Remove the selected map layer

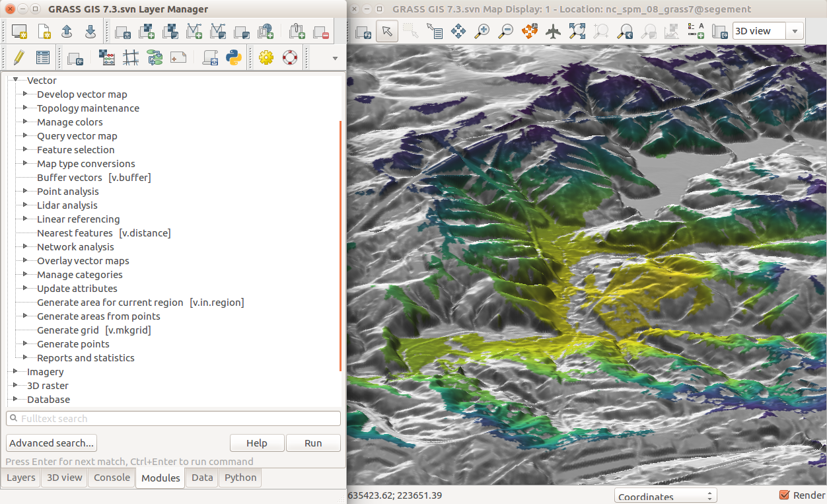[x=321, y=31]
